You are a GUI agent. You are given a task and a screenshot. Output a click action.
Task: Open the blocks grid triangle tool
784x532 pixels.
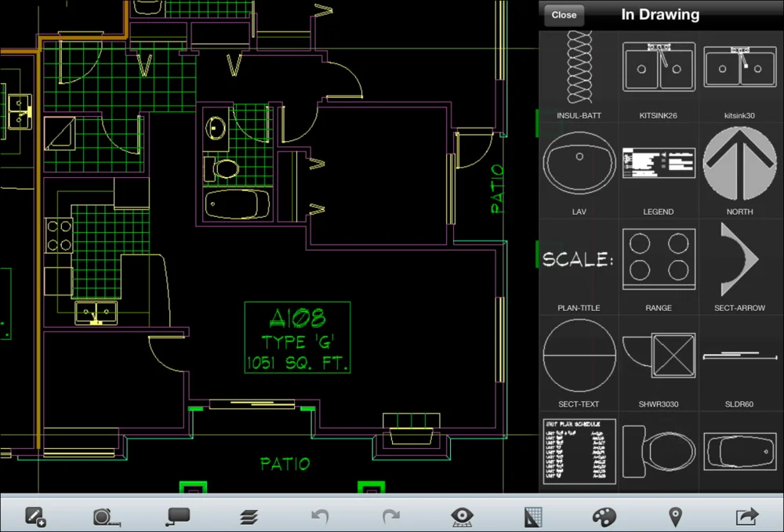(533, 518)
